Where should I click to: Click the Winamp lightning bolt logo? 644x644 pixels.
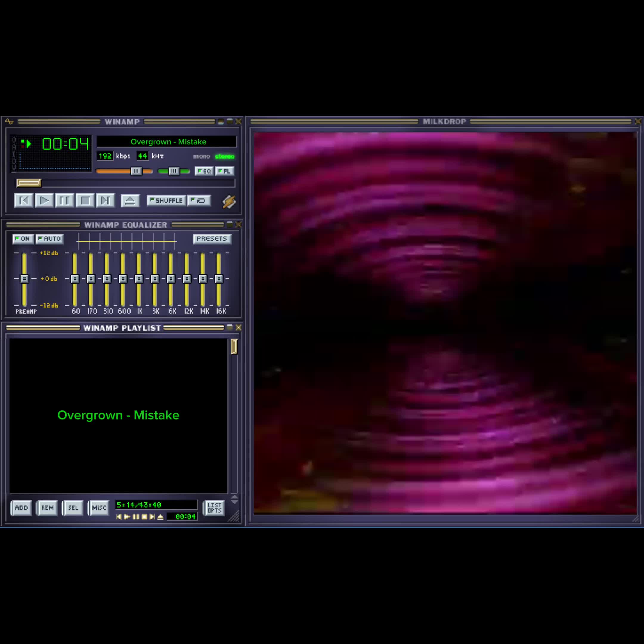[229, 201]
